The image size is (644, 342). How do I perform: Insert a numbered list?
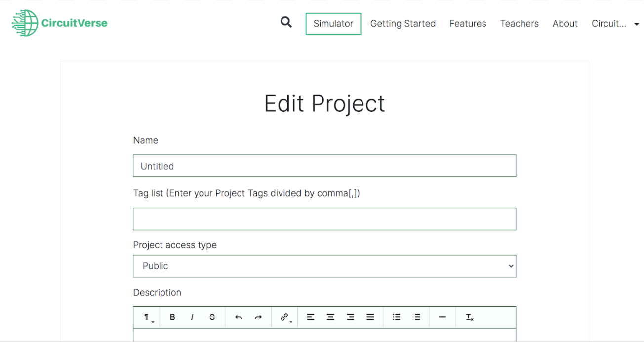(x=416, y=317)
